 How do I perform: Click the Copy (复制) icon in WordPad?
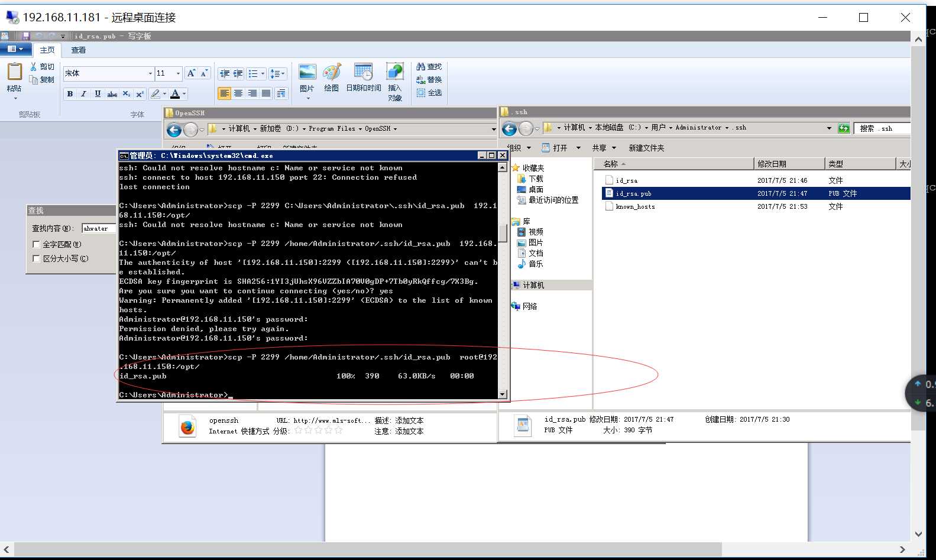click(34, 80)
